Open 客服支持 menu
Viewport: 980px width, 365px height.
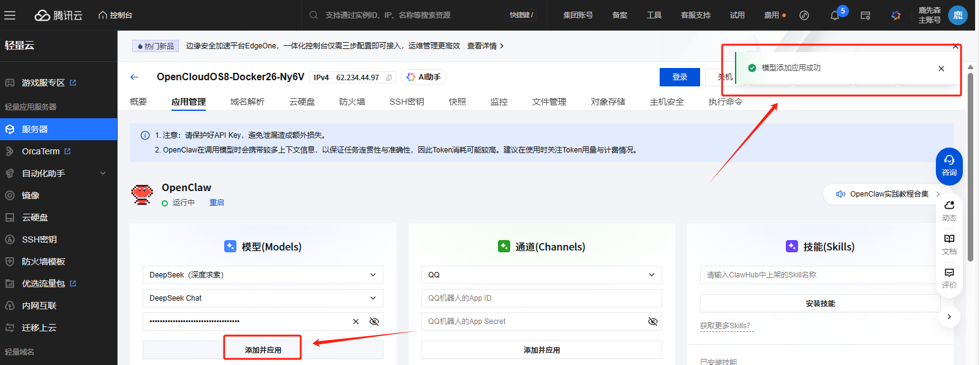pyautogui.click(x=695, y=15)
